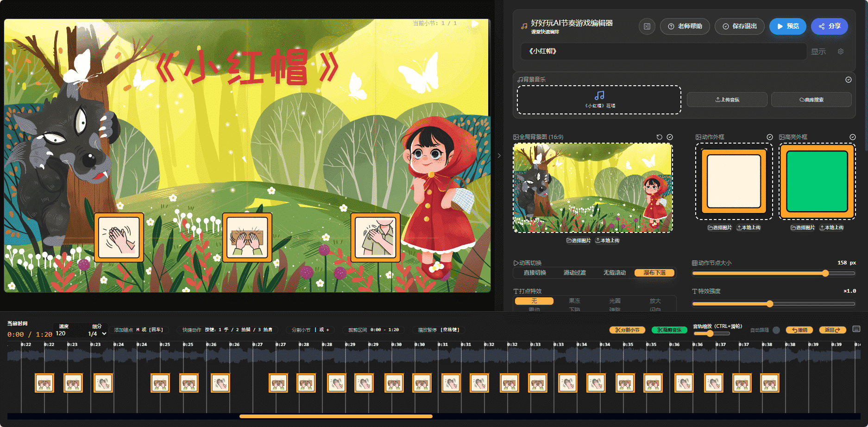Open 曲库搜索 music library search
Viewport: 868px width, 427px height.
click(x=811, y=100)
